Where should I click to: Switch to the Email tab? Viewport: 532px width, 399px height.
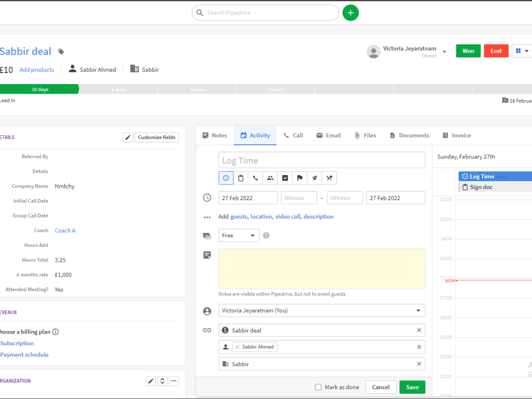tap(328, 135)
